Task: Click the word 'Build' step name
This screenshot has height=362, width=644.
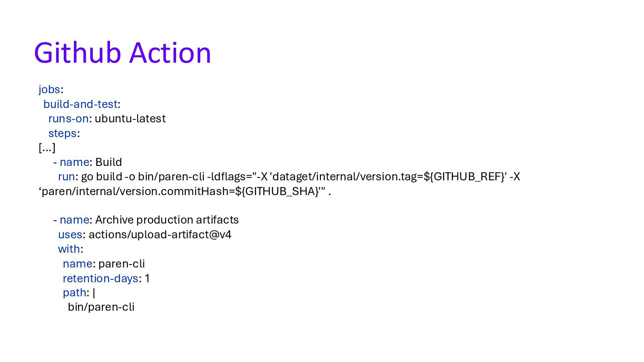Action: pos(108,162)
